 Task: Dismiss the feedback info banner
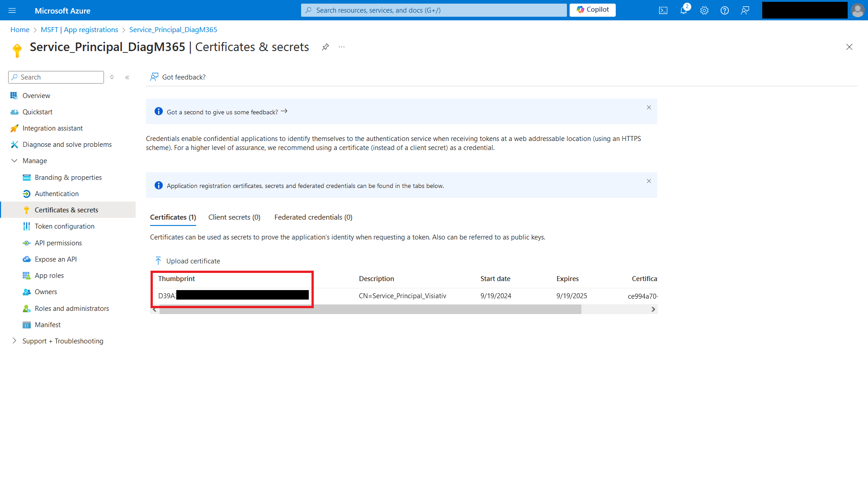[649, 108]
